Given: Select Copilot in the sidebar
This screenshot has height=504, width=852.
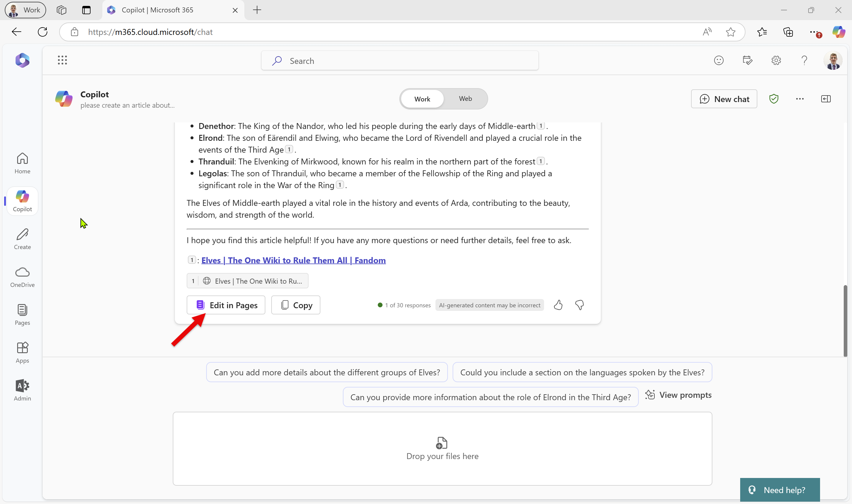Looking at the screenshot, I should [22, 201].
